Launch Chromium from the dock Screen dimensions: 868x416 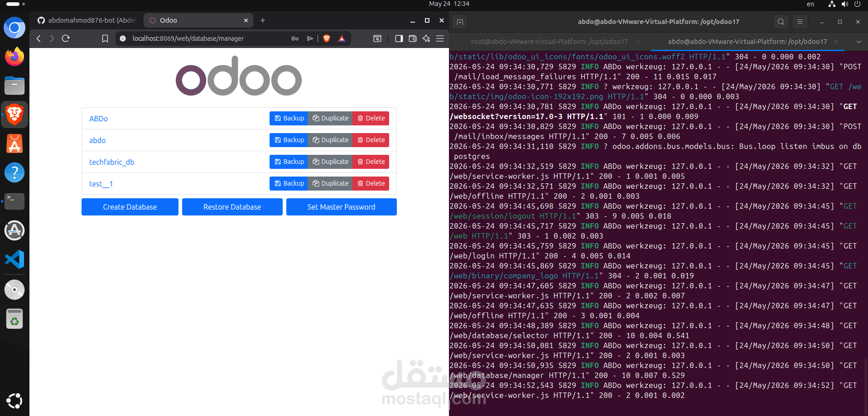[14, 28]
